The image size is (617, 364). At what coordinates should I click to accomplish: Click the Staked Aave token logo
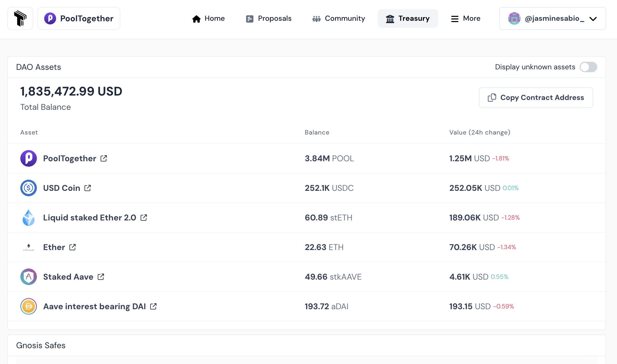click(29, 277)
